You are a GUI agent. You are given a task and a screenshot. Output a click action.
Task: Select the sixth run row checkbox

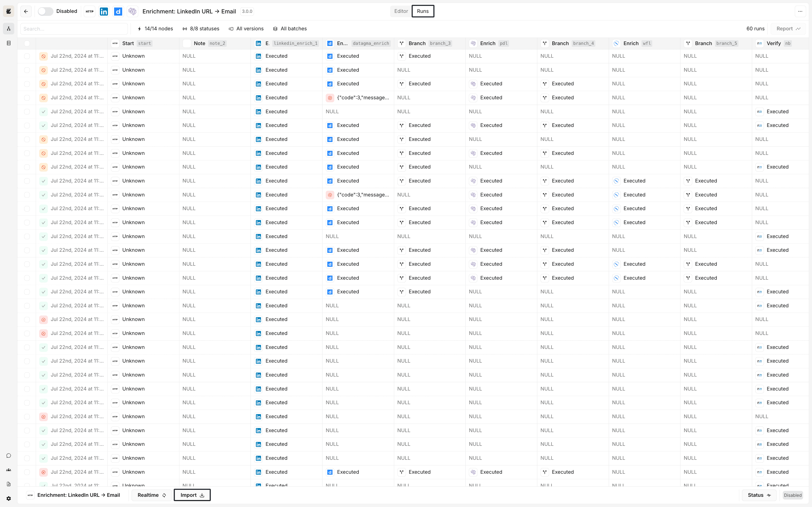click(x=27, y=125)
